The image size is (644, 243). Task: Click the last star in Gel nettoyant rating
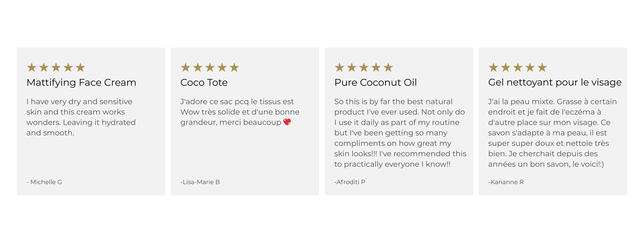[542, 67]
